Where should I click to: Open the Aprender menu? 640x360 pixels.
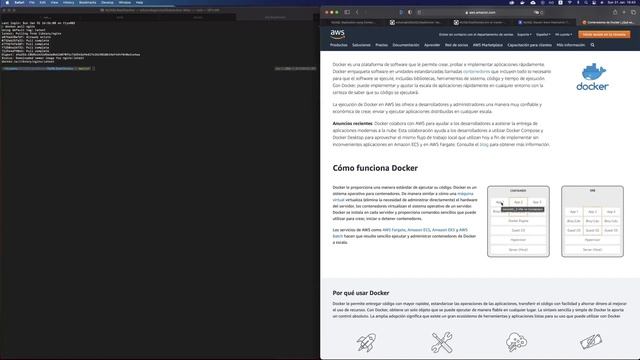click(x=432, y=45)
